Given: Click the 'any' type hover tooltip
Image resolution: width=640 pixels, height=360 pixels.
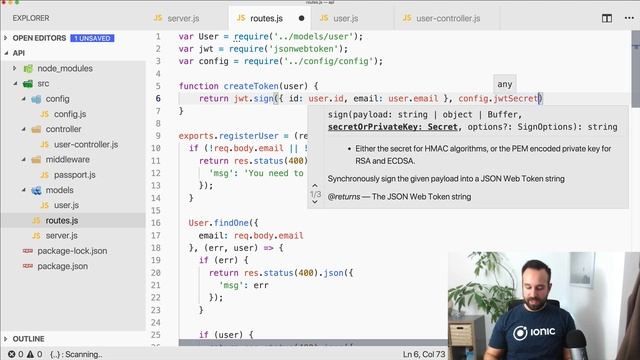Looking at the screenshot, I should tap(504, 84).
